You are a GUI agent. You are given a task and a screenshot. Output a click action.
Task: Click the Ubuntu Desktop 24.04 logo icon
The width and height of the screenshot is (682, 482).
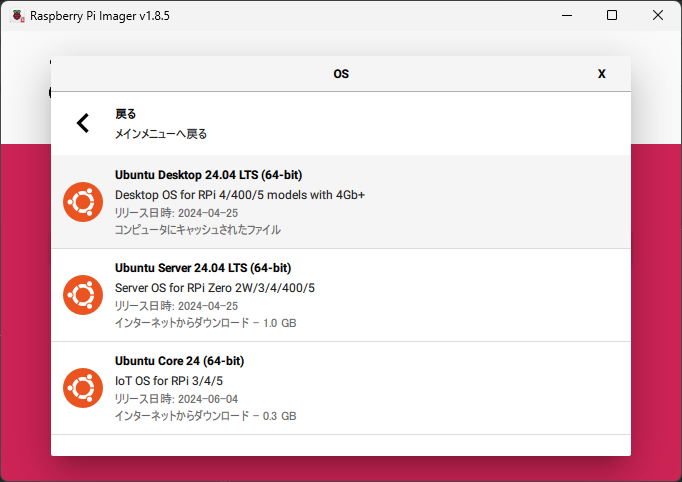click(x=83, y=202)
